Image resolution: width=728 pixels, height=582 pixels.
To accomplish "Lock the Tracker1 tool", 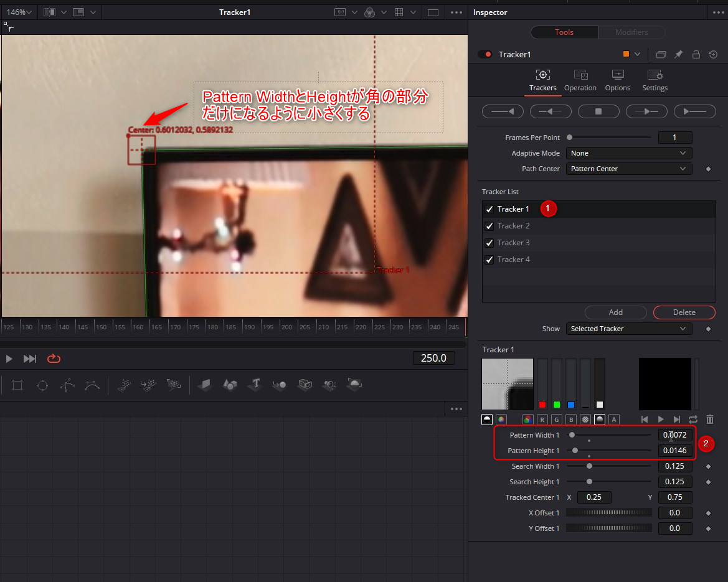I will pyautogui.click(x=696, y=54).
